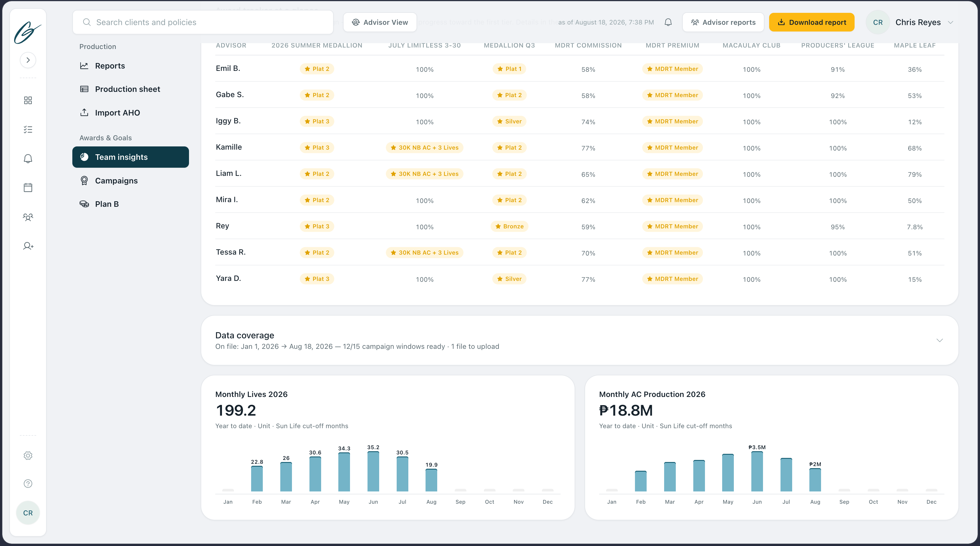
Task: Open the team group icon in sidebar
Action: (28, 217)
